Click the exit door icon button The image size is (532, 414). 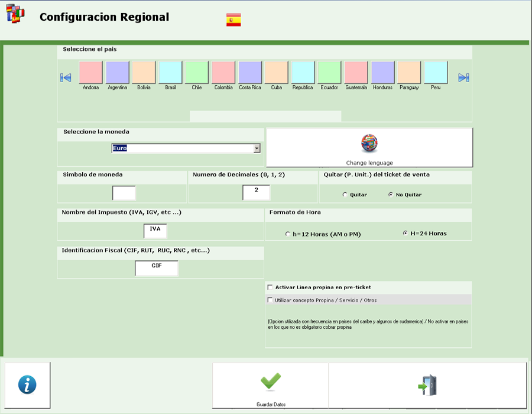(x=427, y=385)
